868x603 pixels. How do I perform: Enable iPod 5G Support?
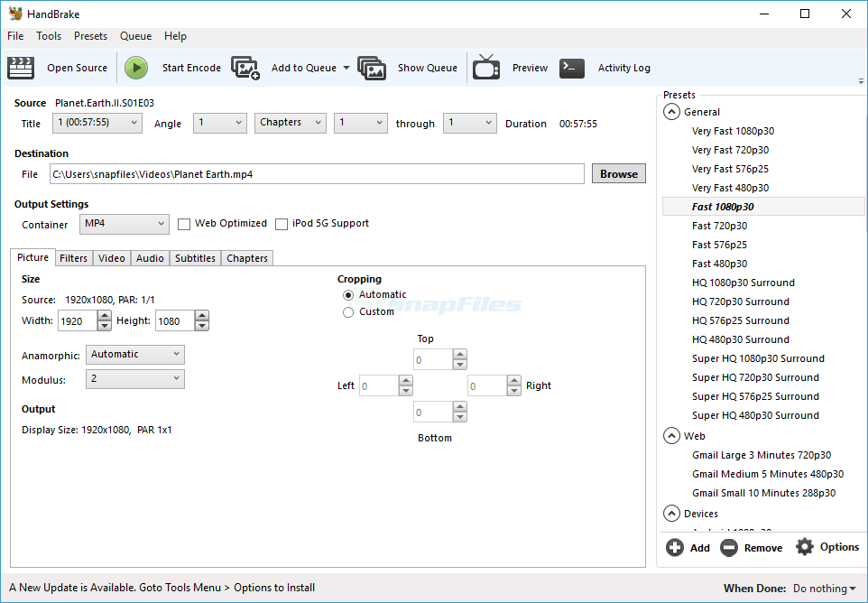(281, 223)
